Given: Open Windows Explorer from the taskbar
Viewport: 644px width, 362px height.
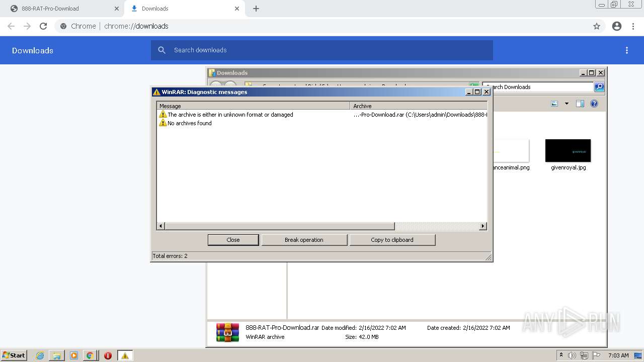Looking at the screenshot, I should click(57, 355).
